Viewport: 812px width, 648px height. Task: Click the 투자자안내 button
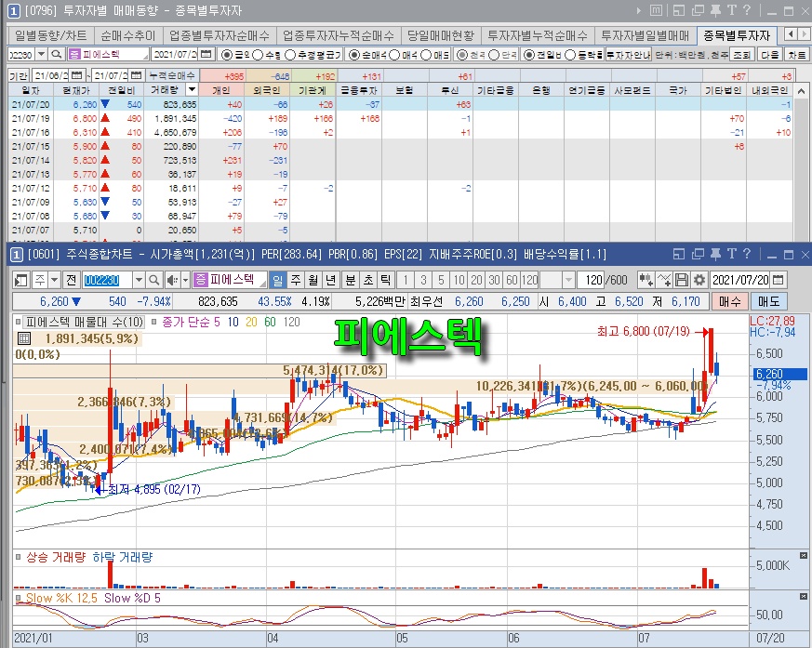pos(628,54)
